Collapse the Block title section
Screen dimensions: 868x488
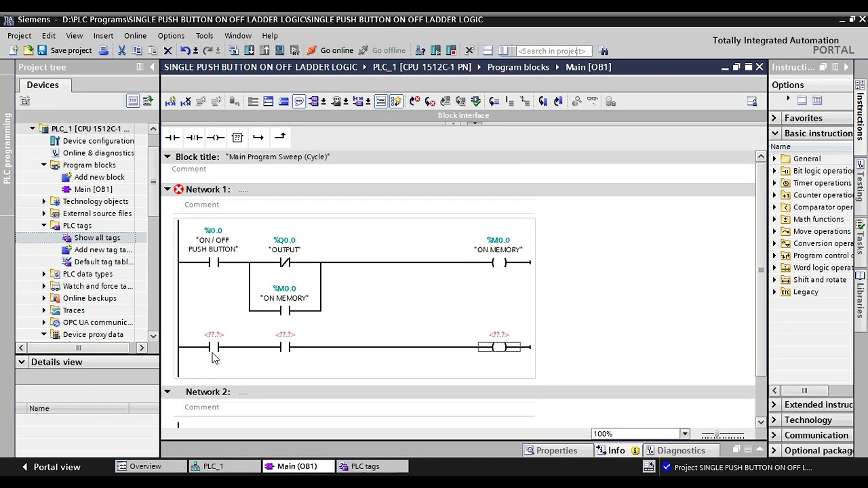pos(167,157)
